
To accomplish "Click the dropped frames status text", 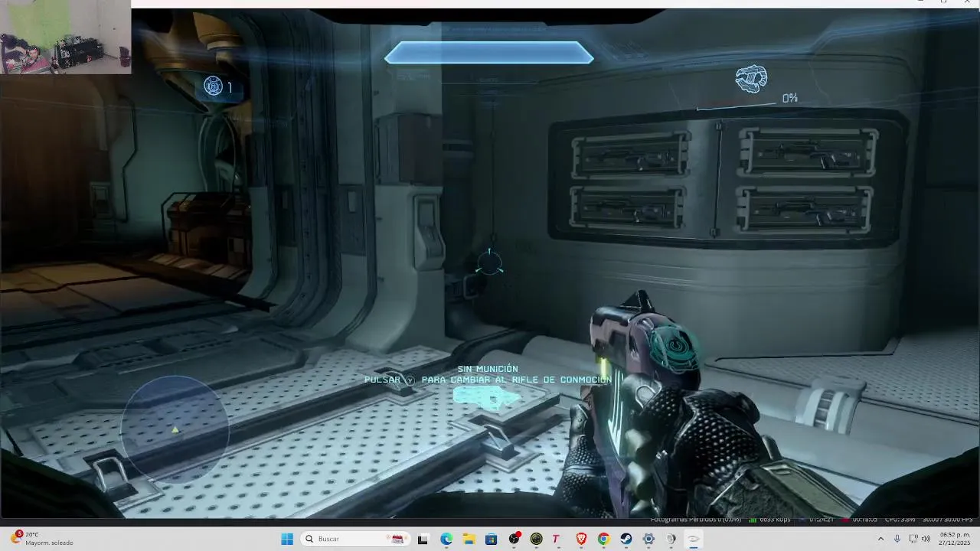I will (696, 520).
